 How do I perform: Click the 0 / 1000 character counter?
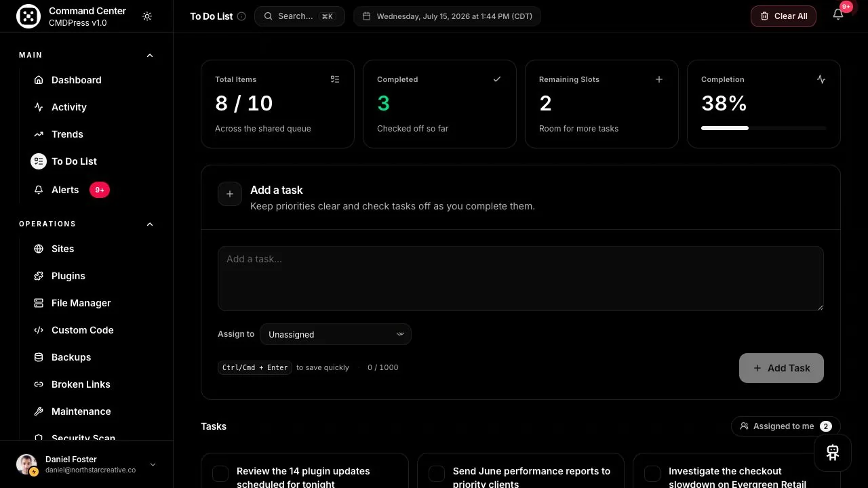click(x=383, y=367)
